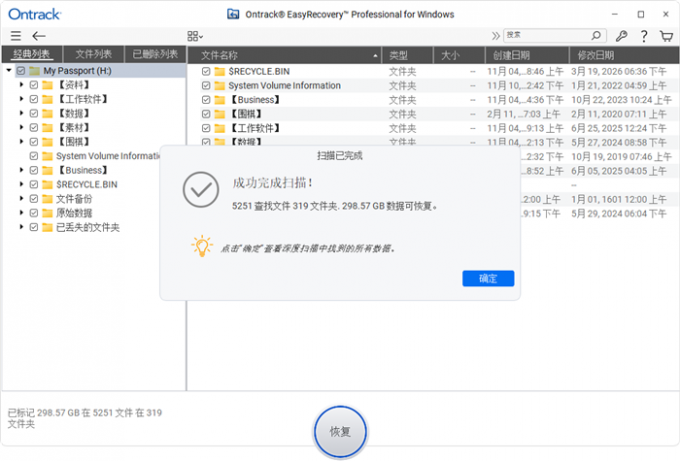
Task: Click date 10月 22, 2023 10:24 上午
Action: (621, 100)
